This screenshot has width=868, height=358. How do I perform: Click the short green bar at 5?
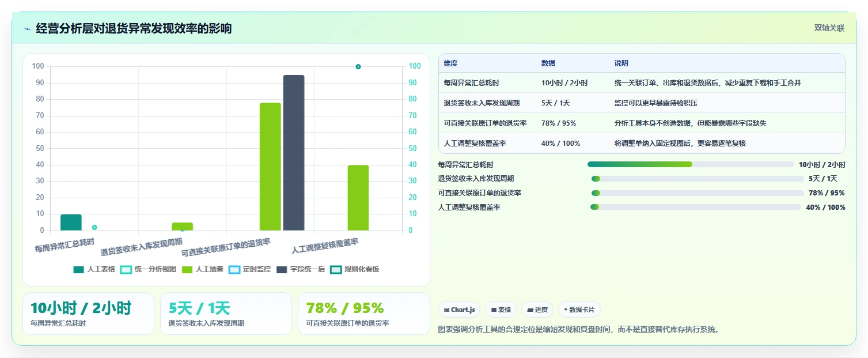click(183, 227)
